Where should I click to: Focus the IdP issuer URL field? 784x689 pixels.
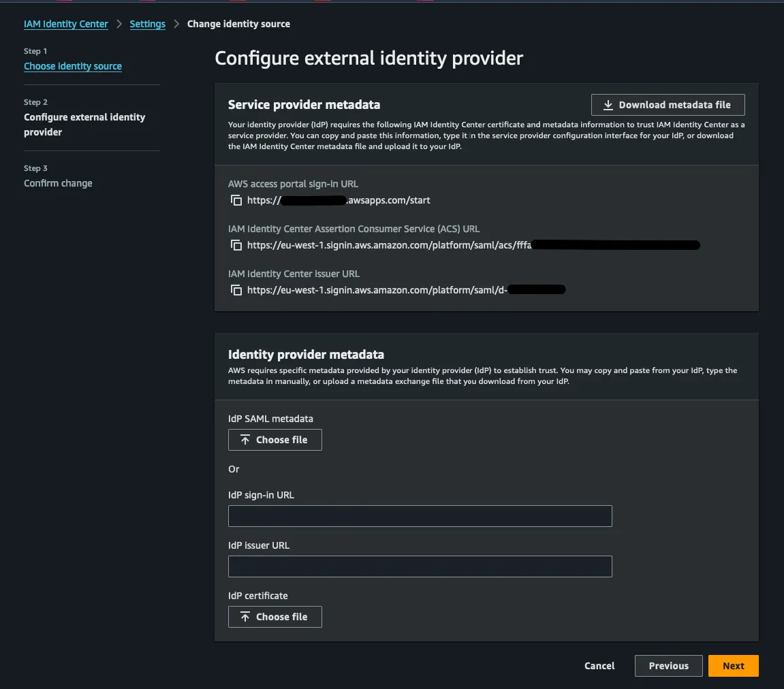coord(420,566)
